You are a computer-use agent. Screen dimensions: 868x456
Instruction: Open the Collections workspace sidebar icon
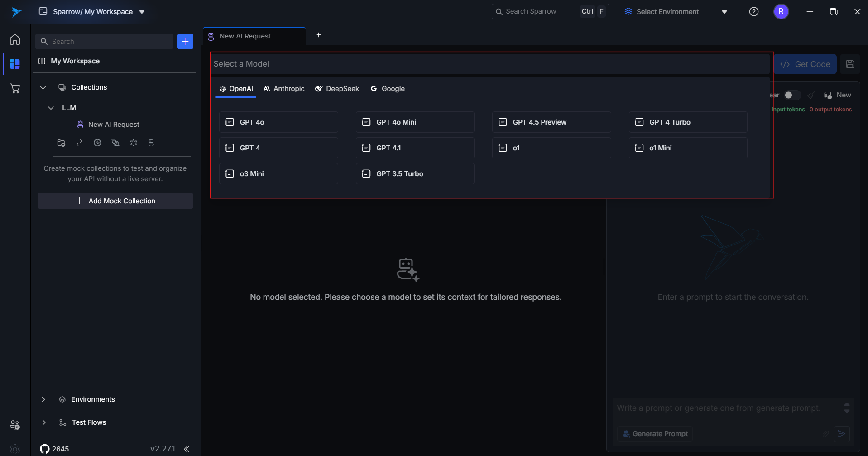pos(15,64)
